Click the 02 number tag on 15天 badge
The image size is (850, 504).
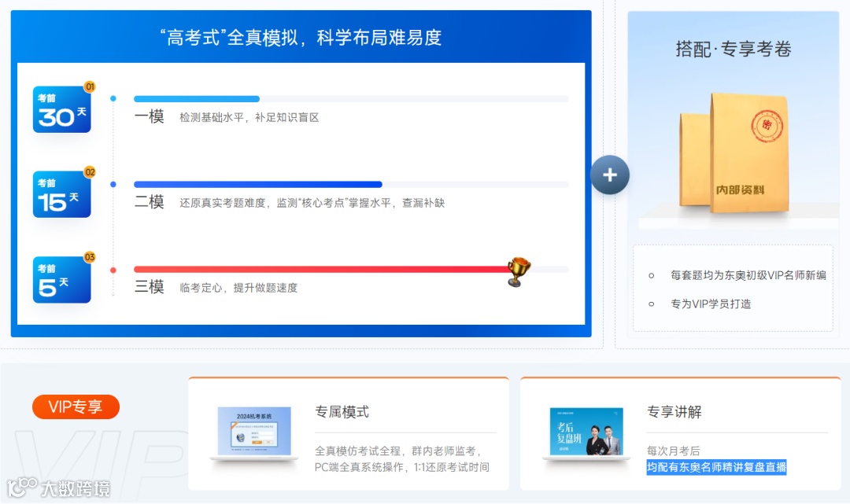pyautogui.click(x=90, y=172)
